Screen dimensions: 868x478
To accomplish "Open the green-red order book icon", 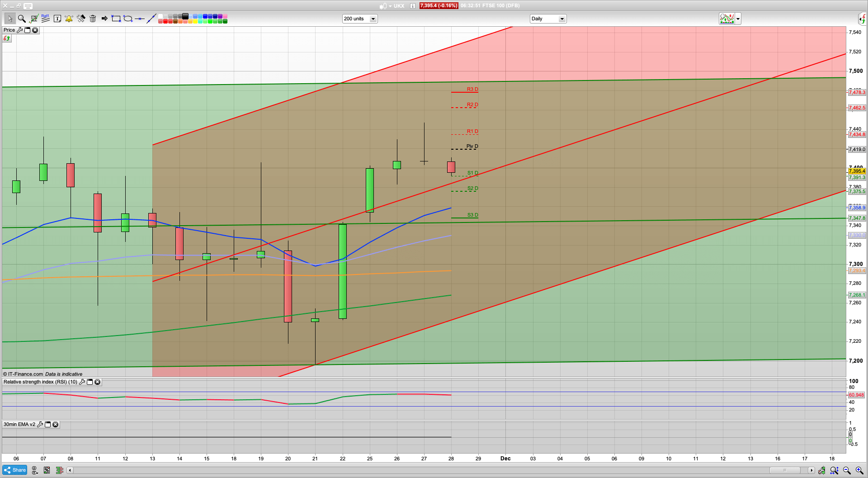I will pos(59,470).
